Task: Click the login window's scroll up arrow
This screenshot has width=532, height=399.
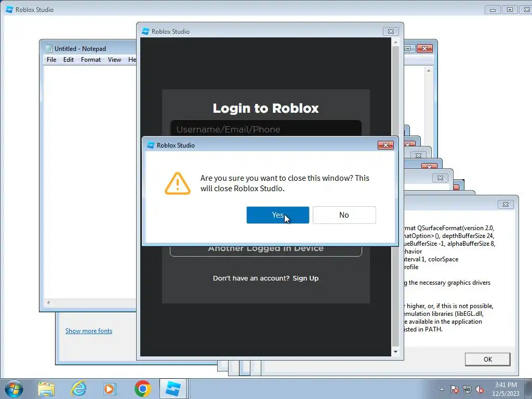Action: (x=395, y=43)
